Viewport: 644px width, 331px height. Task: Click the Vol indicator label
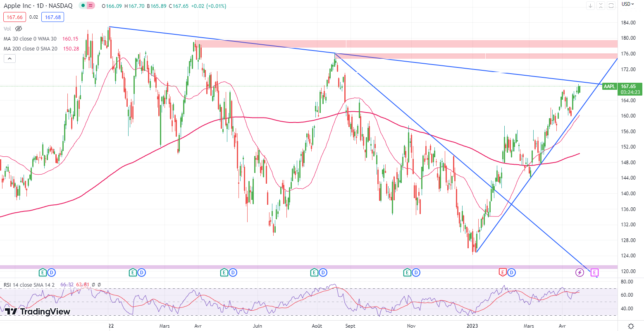tap(7, 29)
